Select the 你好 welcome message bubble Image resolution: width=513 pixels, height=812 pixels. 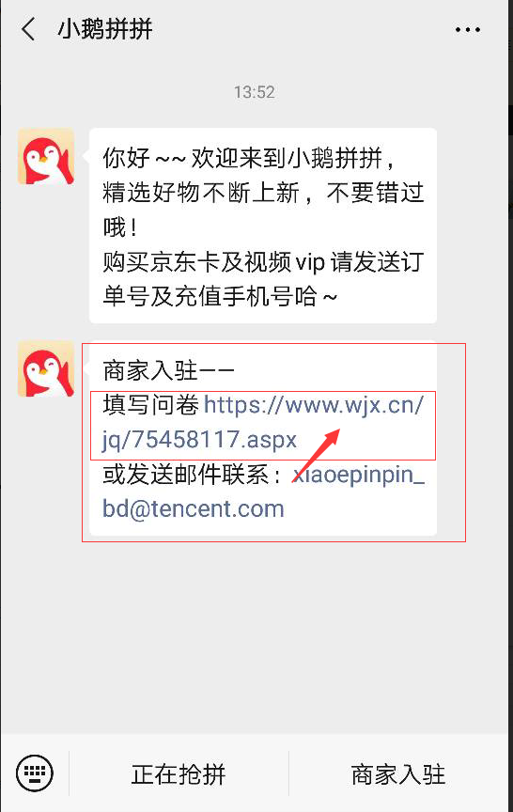pyautogui.click(x=263, y=226)
